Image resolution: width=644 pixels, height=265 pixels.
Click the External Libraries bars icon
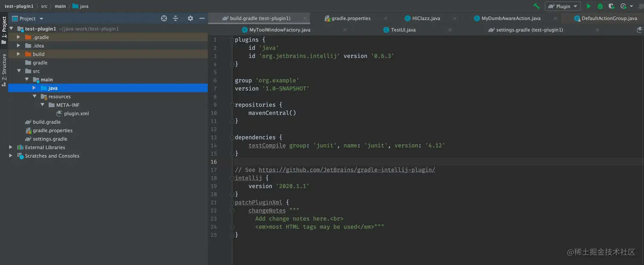20,147
